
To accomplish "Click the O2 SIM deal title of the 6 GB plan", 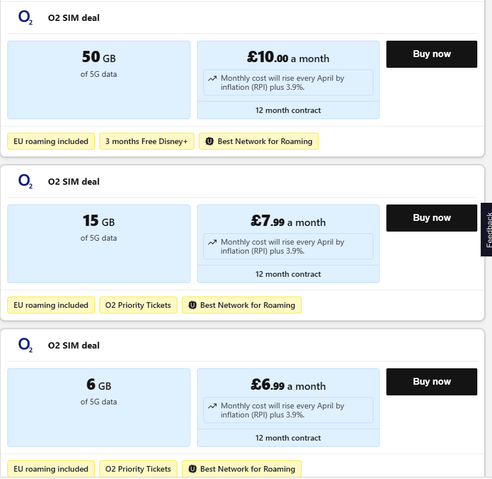I will coord(74,345).
